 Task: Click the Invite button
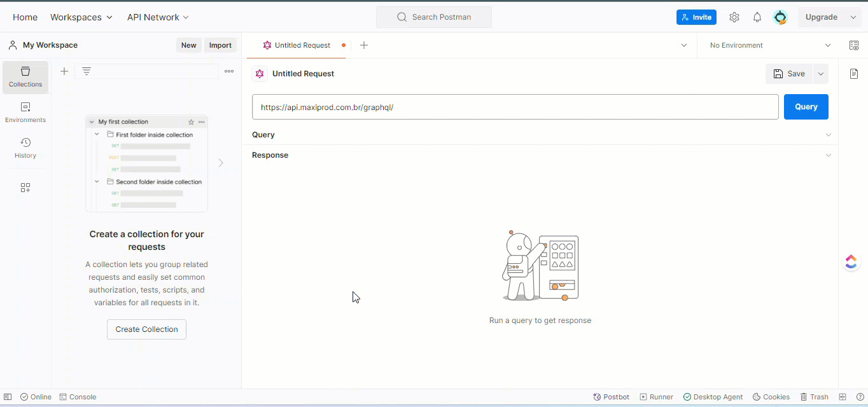[x=696, y=17]
